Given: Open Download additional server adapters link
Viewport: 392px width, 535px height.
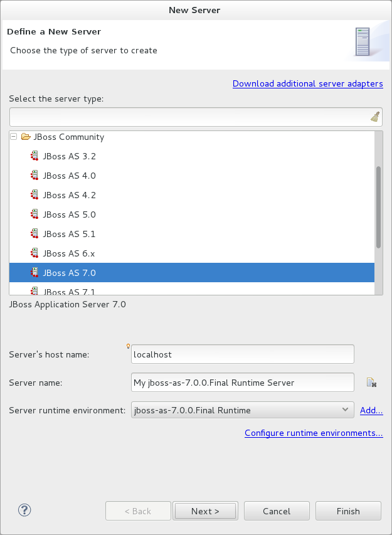Looking at the screenshot, I should (307, 83).
